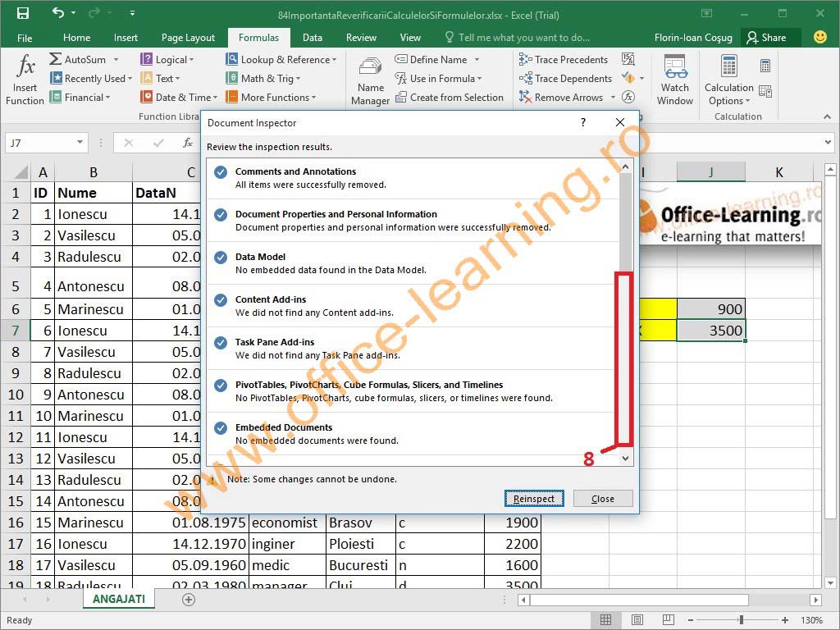Click Use in Formula
Viewport: 840px width, 630px height.
tap(438, 78)
